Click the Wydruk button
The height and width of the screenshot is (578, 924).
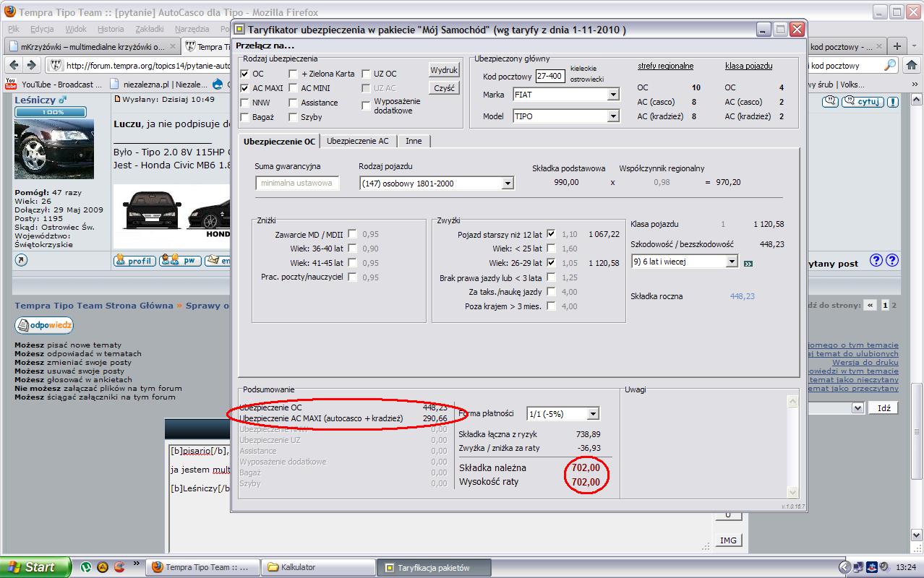444,71
